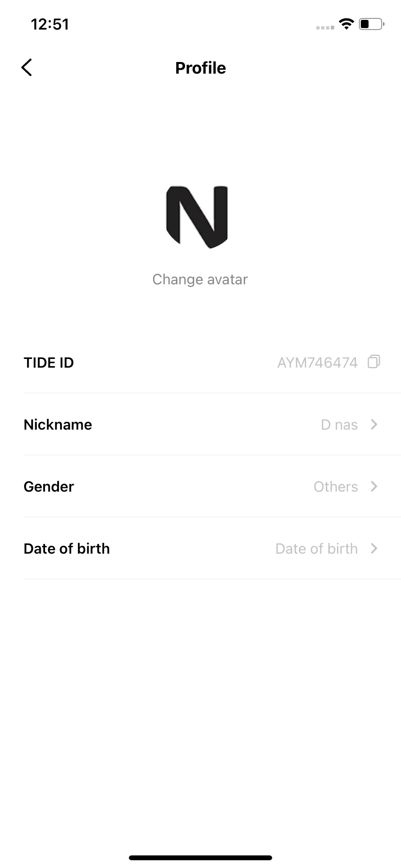
Task: Select the Gender row label
Action: tap(49, 487)
